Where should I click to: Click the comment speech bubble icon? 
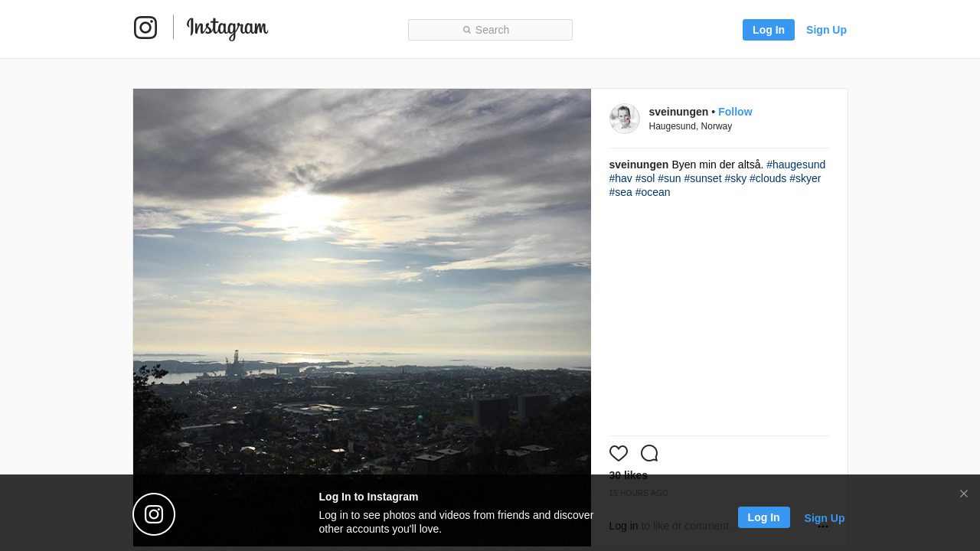649,453
